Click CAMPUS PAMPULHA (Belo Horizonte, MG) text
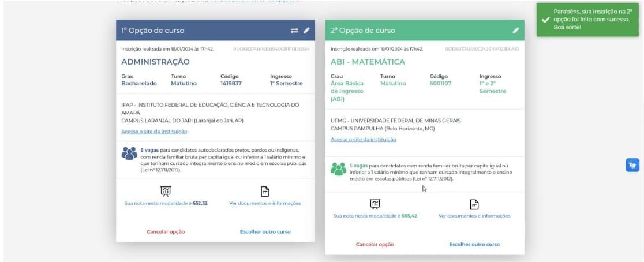Viewport: 644px width, 262px height. pyautogui.click(x=383, y=129)
